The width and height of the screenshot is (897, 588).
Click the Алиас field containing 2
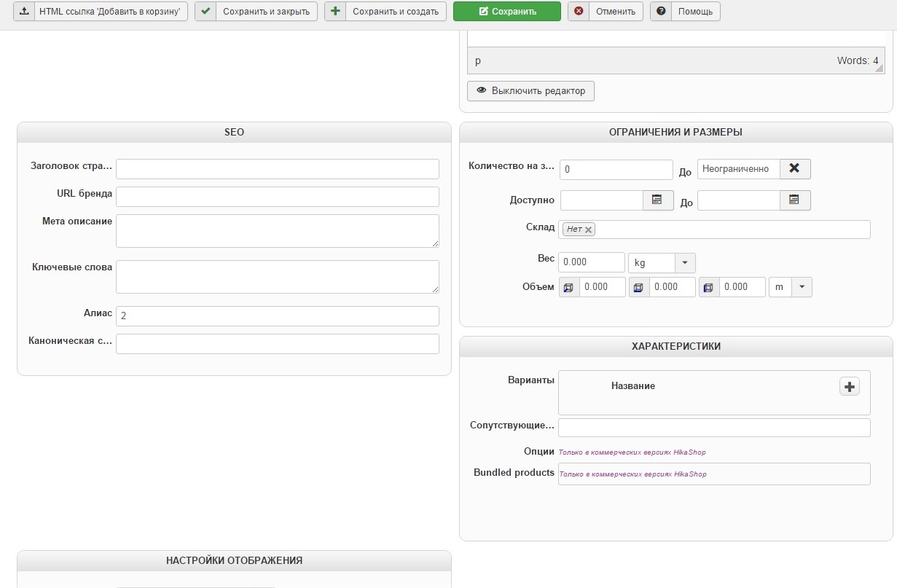click(x=278, y=316)
